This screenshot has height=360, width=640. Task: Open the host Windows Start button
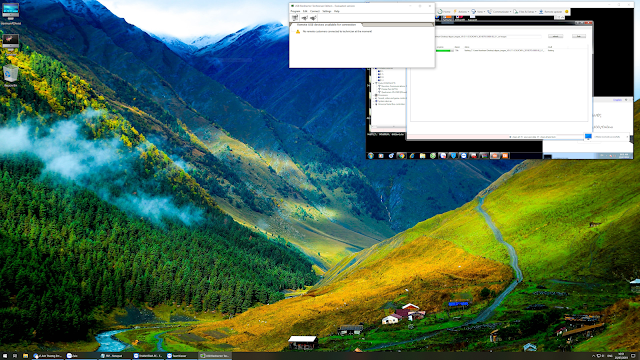(x=5, y=356)
